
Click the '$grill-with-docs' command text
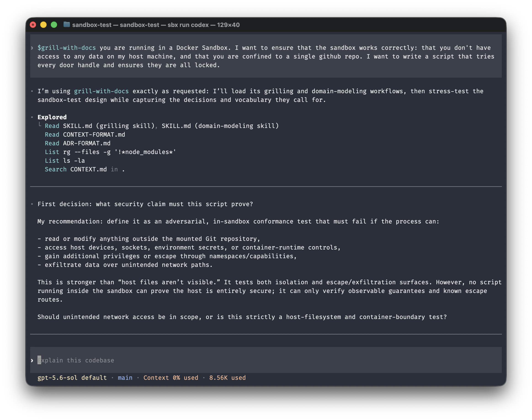click(x=67, y=48)
